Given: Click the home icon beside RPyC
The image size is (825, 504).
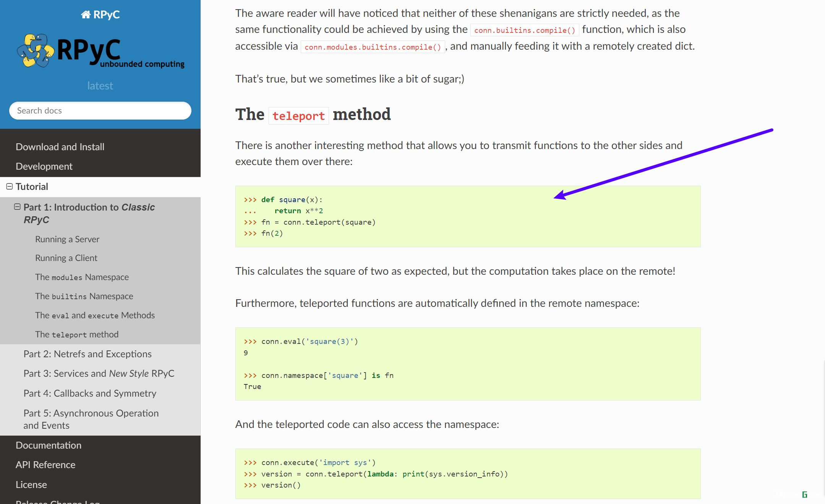Looking at the screenshot, I should point(86,15).
